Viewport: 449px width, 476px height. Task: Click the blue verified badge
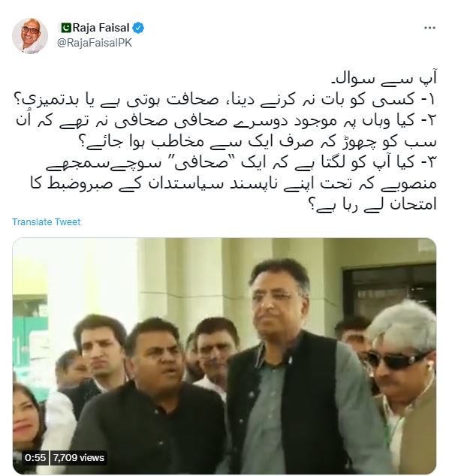138,28
